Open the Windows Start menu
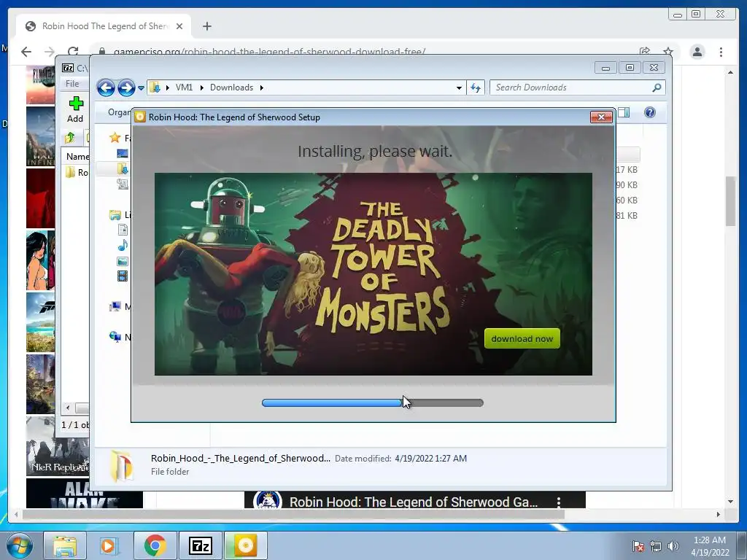 pyautogui.click(x=19, y=545)
